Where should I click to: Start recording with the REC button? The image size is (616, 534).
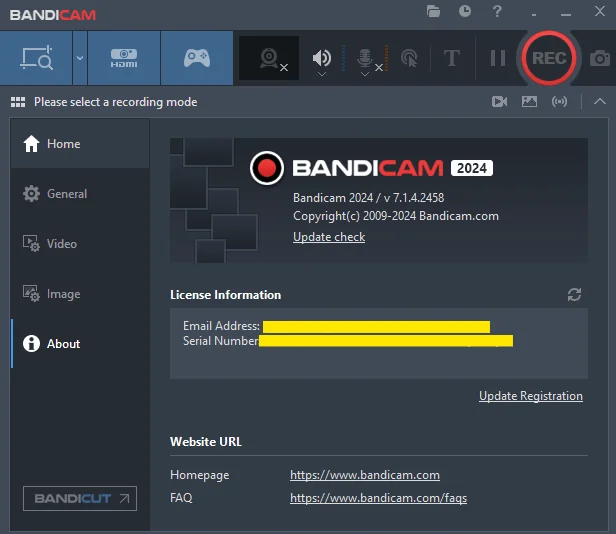pos(549,58)
